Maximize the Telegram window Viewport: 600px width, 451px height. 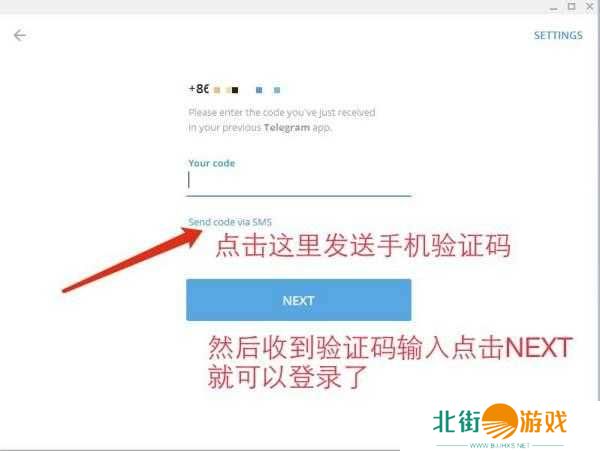(572, 7)
